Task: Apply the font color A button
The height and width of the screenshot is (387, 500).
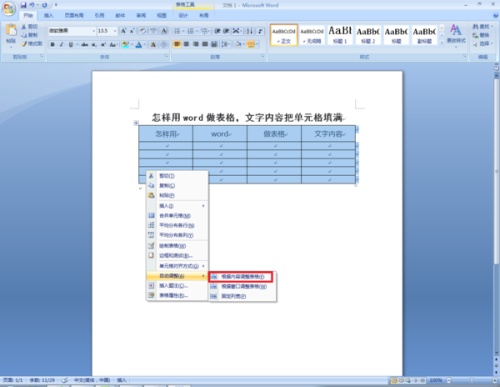Action: (139, 44)
